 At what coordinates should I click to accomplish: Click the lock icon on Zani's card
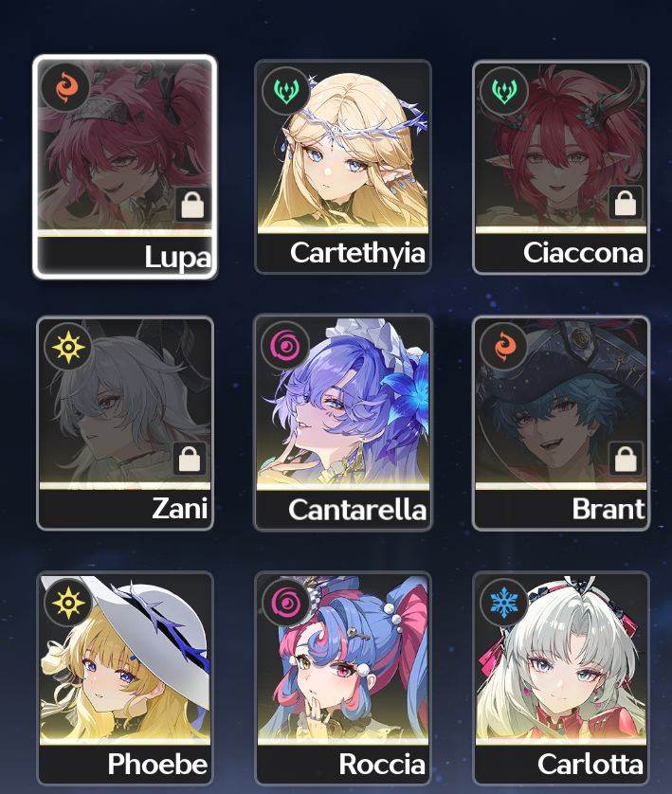(x=190, y=459)
